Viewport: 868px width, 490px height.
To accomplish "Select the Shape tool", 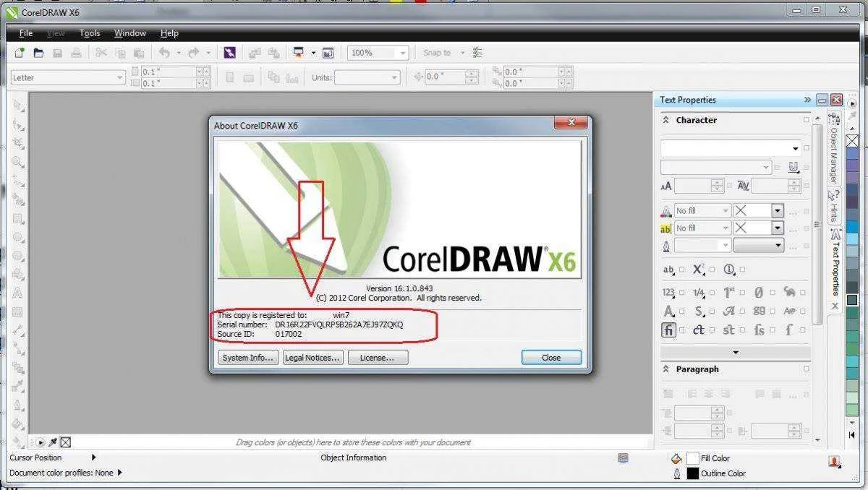I will tap(19, 124).
